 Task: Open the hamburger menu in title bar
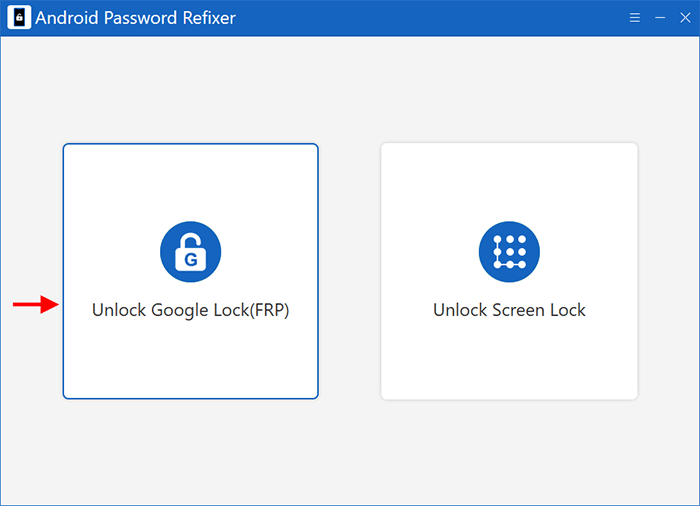(634, 18)
